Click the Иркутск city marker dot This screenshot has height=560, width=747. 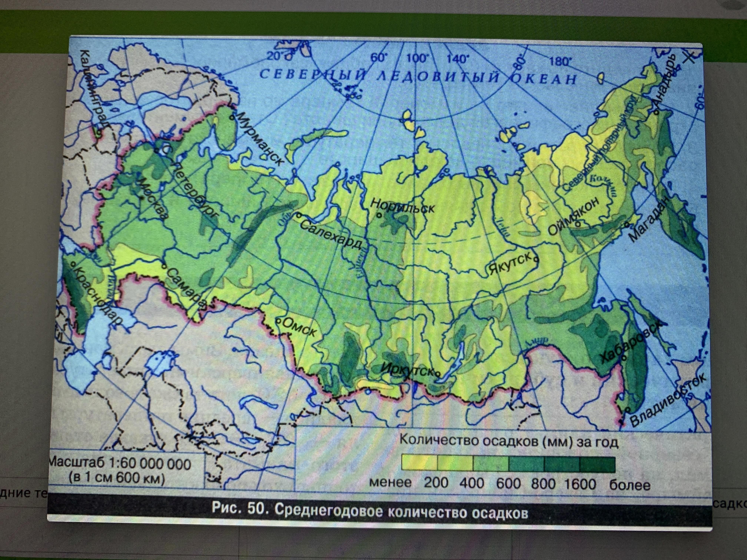point(438,374)
